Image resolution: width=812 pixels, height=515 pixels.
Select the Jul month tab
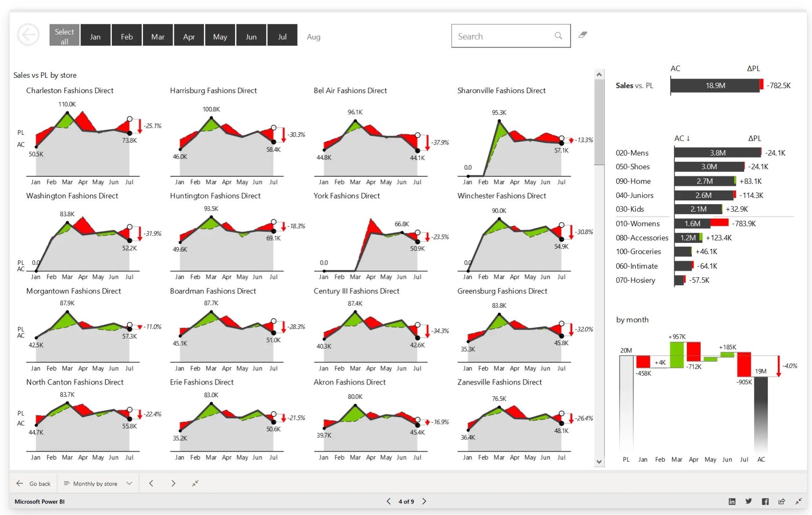[x=282, y=35]
